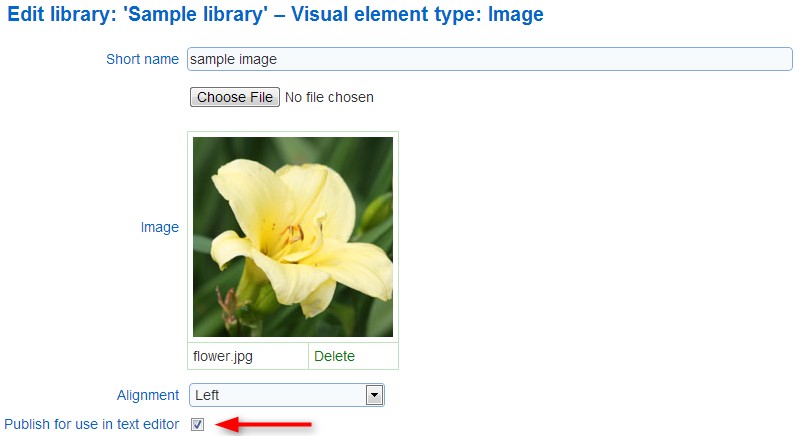The image size is (797, 436).
Task: Click the 'Left' value in Alignment box
Action: [207, 395]
